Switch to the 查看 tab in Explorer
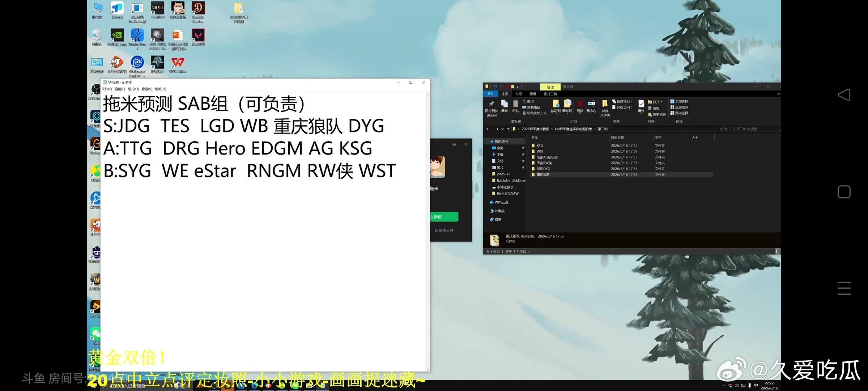Image resolution: width=868 pixels, height=391 pixels. click(533, 94)
